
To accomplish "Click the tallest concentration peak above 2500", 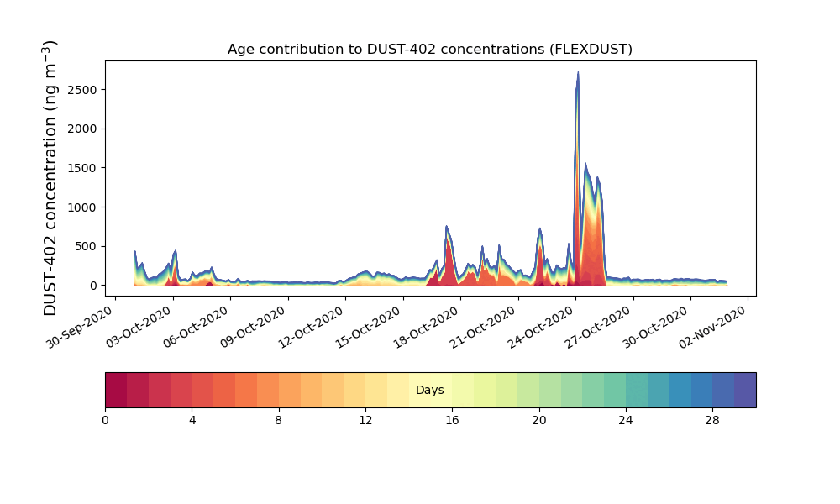I will click(578, 76).
